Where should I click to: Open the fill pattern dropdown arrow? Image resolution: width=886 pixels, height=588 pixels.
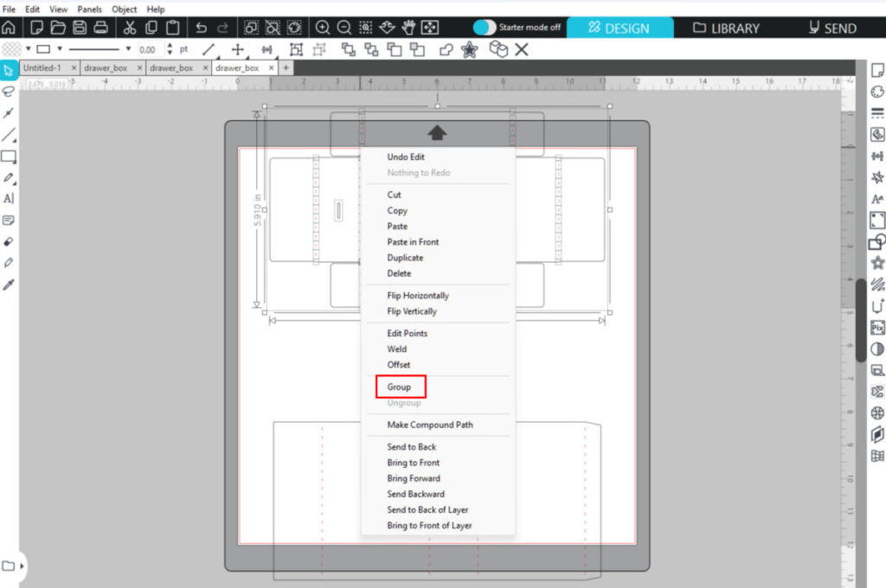pyautogui.click(x=28, y=49)
